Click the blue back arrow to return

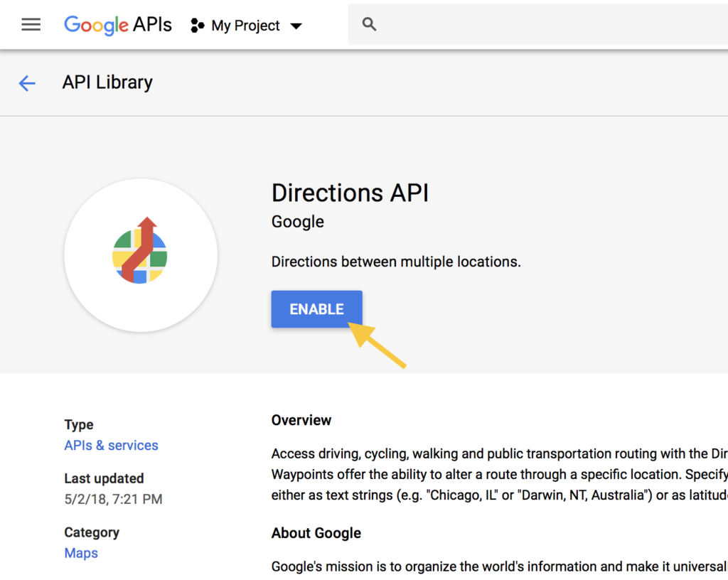[26, 83]
